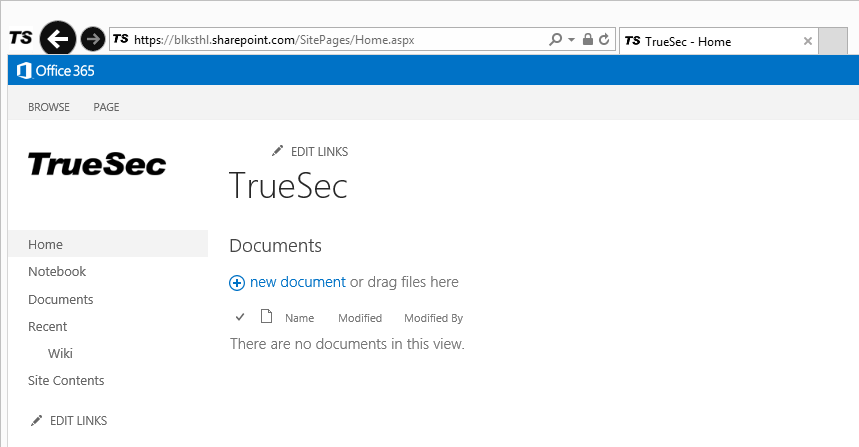Open the PAGE ribbon tab
Image resolution: width=859 pixels, height=447 pixels.
106,107
